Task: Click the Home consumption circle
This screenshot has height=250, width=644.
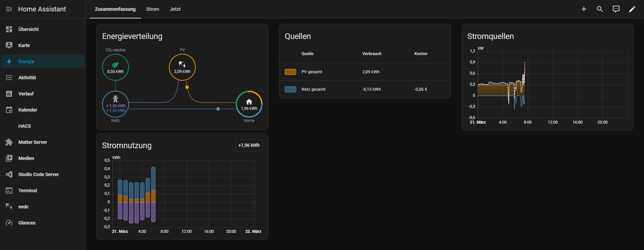Action: click(x=249, y=104)
